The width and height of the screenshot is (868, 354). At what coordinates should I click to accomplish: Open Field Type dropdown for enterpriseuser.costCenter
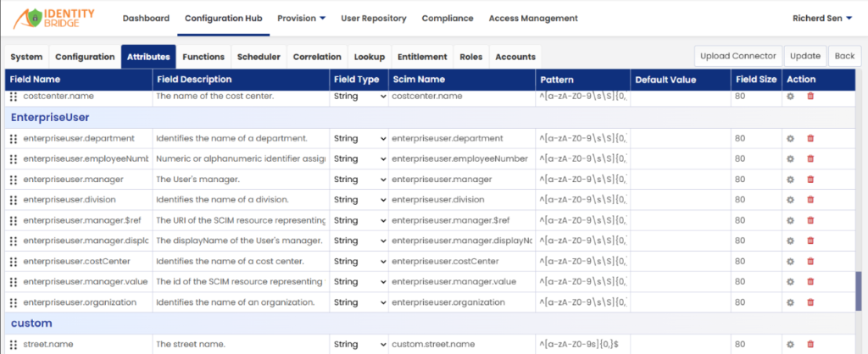pyautogui.click(x=359, y=261)
